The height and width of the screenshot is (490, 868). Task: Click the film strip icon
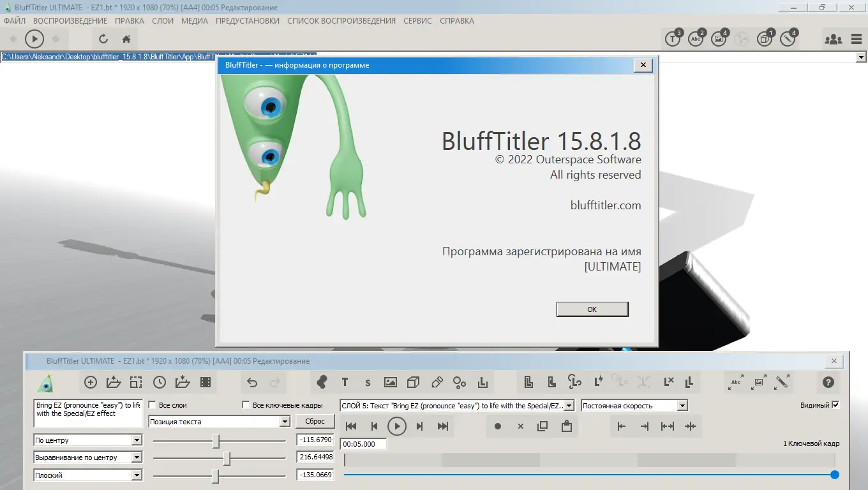[x=206, y=382]
